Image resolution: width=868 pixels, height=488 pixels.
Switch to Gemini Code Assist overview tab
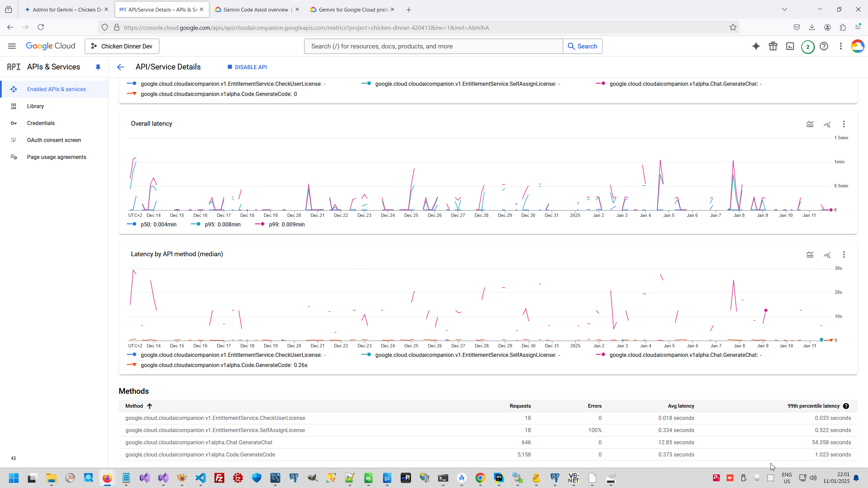pyautogui.click(x=256, y=9)
